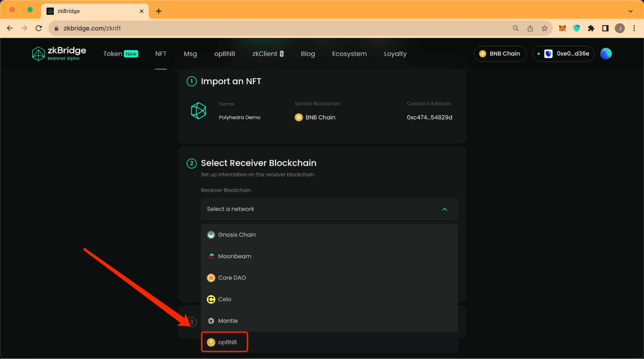Click the zkBridge logo in the header

59,54
